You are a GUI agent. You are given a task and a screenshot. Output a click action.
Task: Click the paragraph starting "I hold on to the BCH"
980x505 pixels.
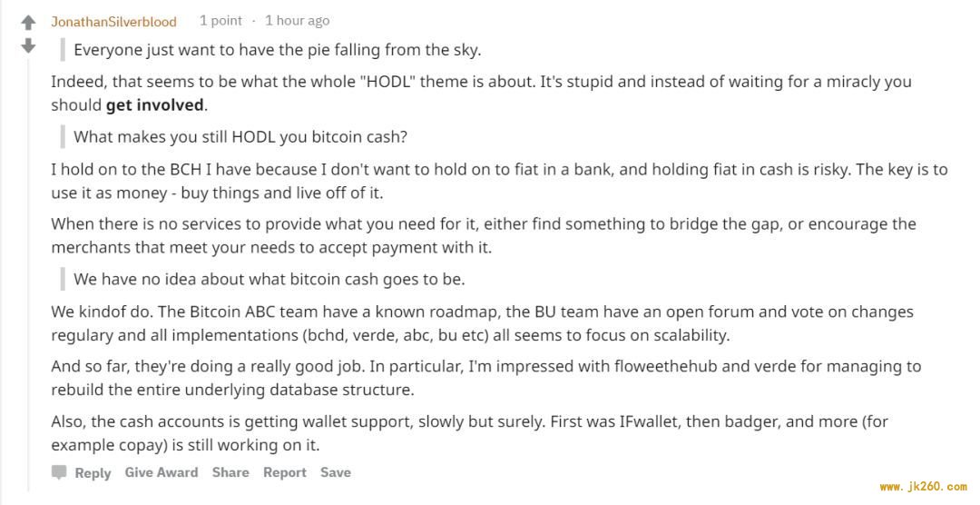[499, 181]
